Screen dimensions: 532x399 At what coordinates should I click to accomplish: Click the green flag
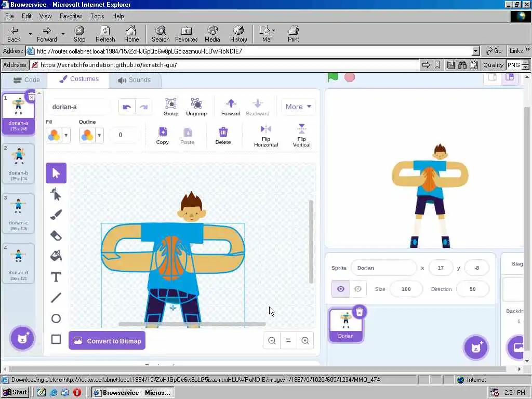pyautogui.click(x=333, y=77)
